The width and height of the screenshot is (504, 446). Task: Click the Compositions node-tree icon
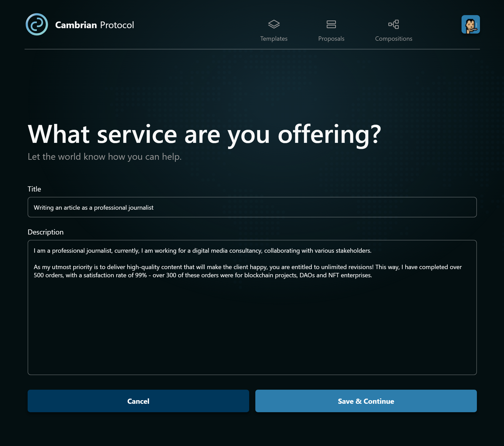pyautogui.click(x=393, y=24)
